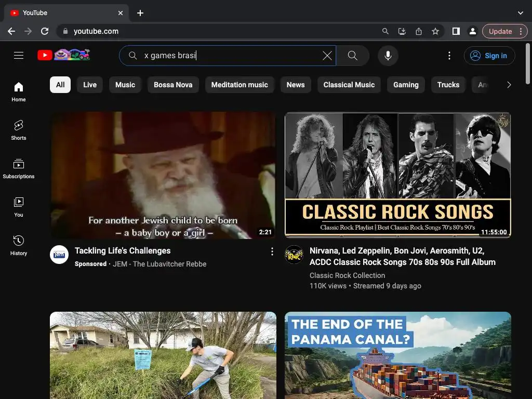
Task: Bookmark this page with the star
Action: click(x=435, y=31)
